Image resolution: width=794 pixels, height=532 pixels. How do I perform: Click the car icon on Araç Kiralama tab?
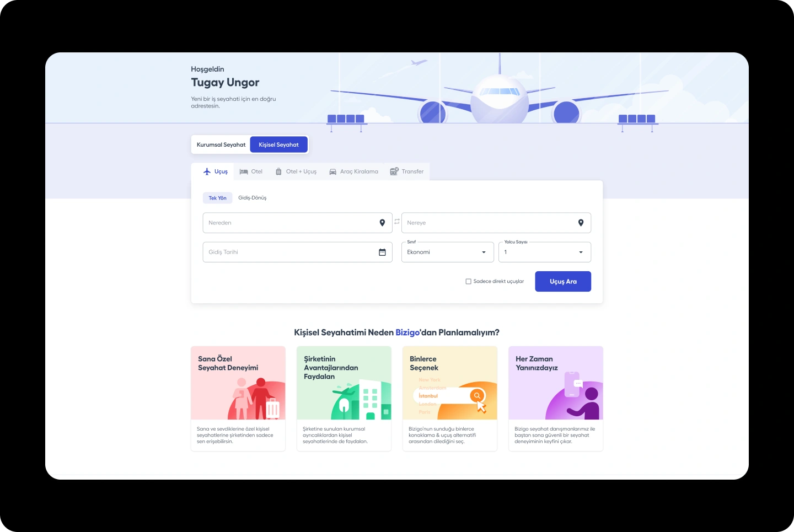tap(333, 172)
